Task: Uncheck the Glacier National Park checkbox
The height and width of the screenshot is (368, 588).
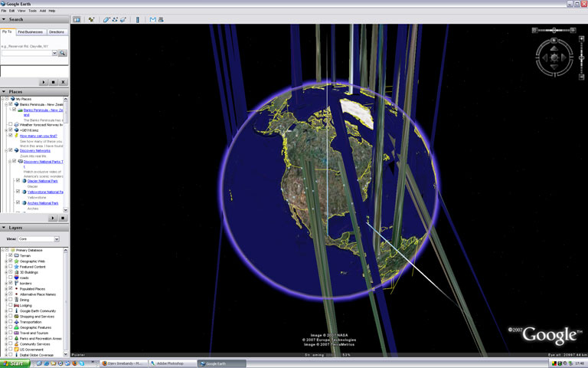Action: pos(18,181)
